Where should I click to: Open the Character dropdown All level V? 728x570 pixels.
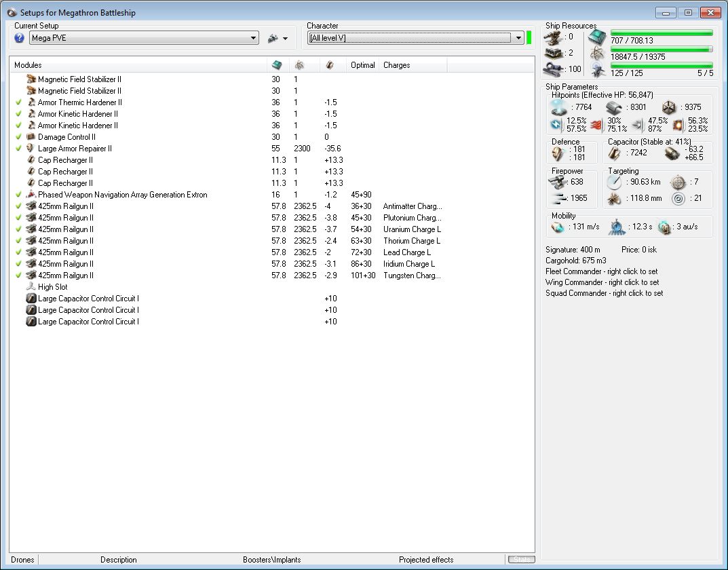(x=416, y=38)
